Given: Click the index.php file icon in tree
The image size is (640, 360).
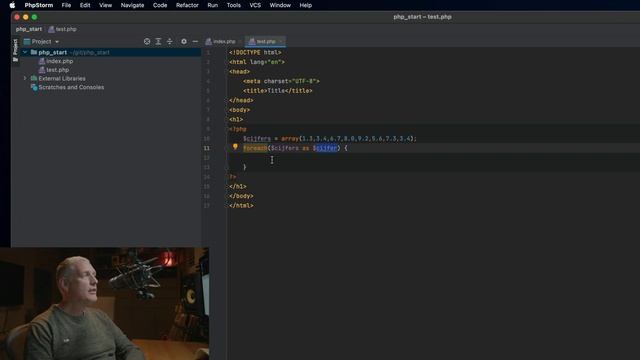Looking at the screenshot, I should pos(42,61).
